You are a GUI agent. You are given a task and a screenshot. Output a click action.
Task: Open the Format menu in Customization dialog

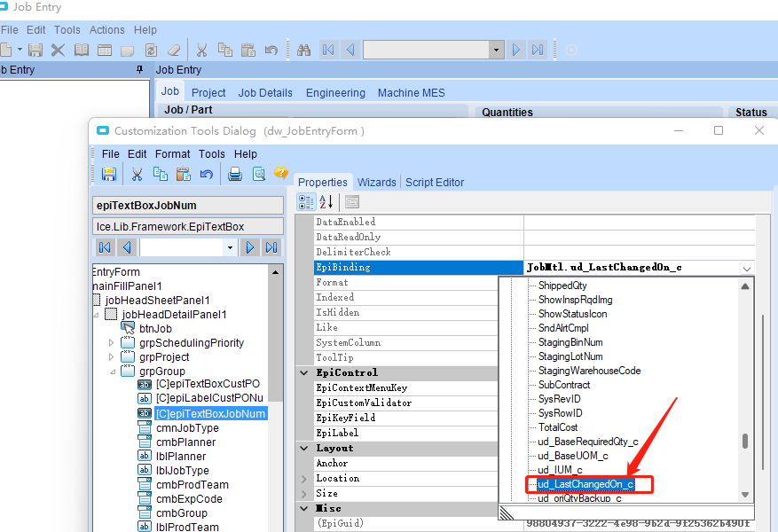(x=172, y=154)
